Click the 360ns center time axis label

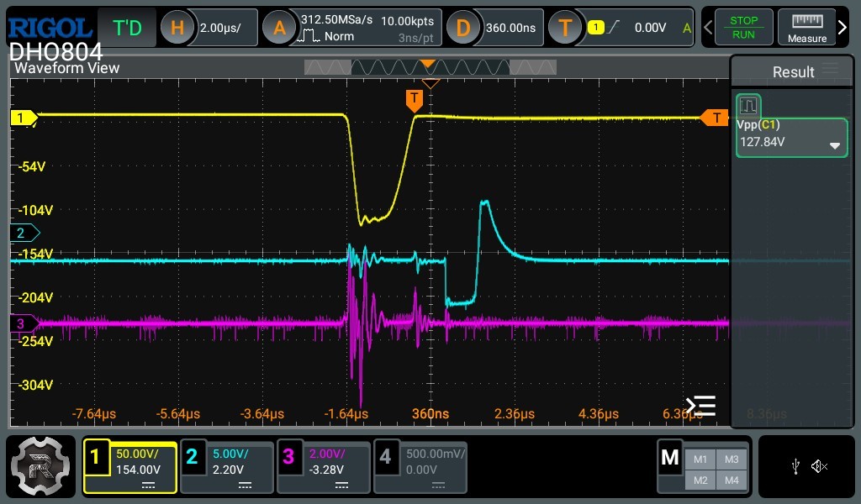tap(430, 414)
